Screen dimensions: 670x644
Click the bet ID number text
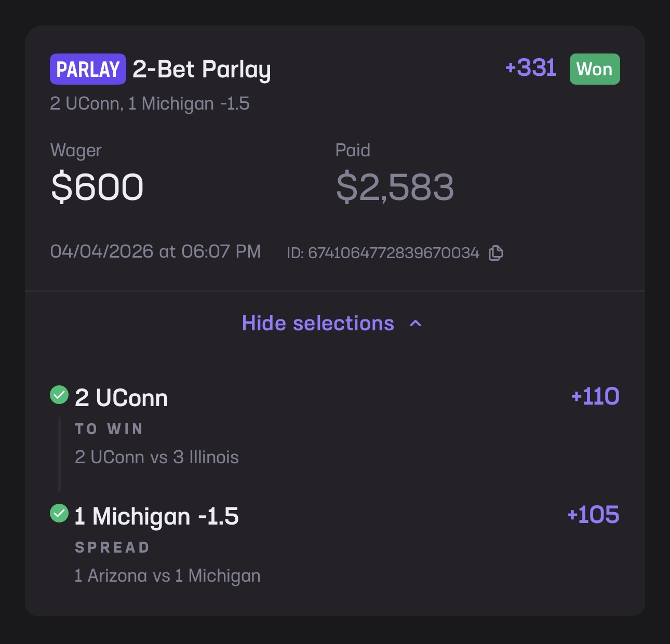[383, 253]
